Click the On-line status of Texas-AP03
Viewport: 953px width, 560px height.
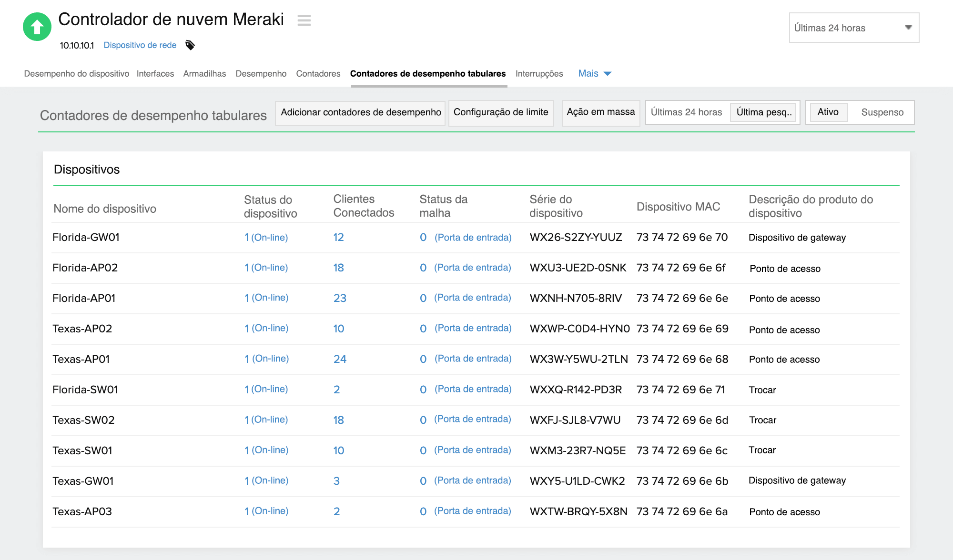(x=266, y=511)
